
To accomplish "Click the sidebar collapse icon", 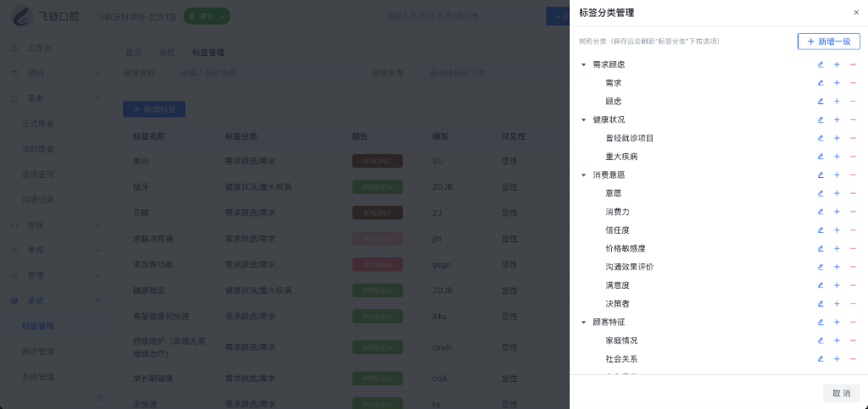I will click(x=100, y=397).
